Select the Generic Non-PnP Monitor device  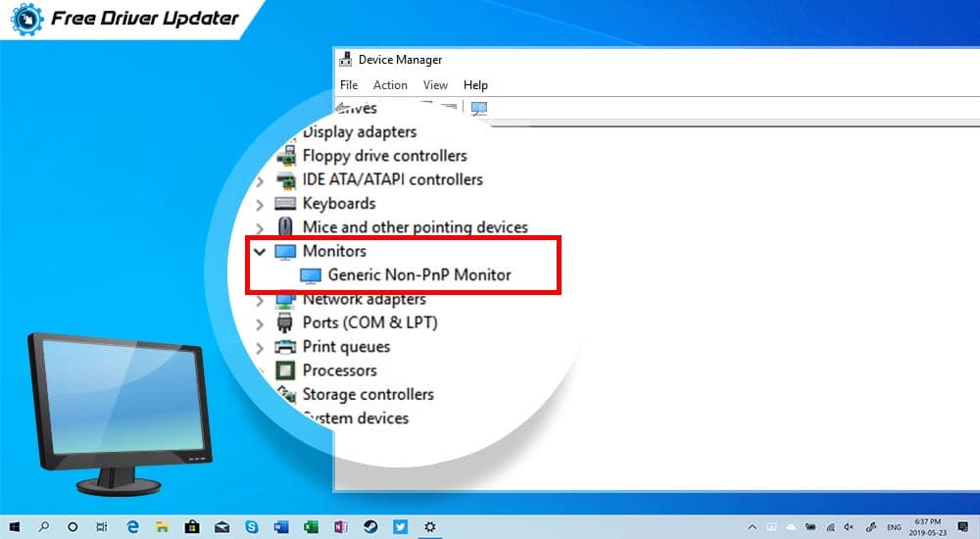pyautogui.click(x=419, y=275)
